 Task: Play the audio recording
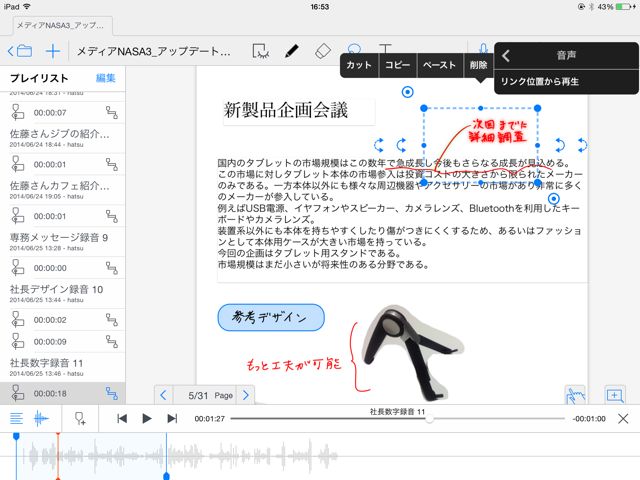click(147, 418)
